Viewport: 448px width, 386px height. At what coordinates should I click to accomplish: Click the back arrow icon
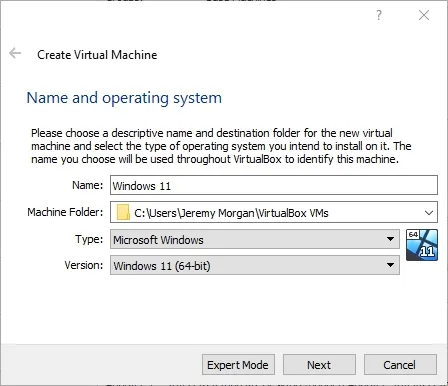15,53
